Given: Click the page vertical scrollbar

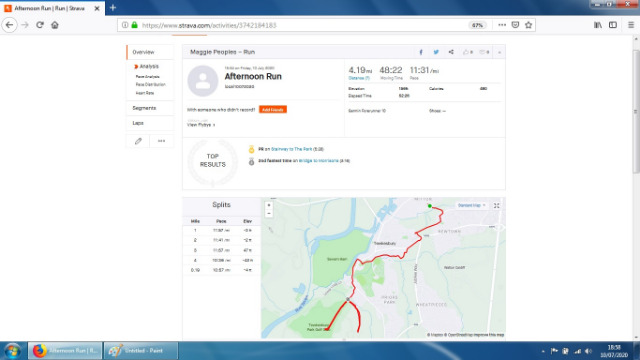Looking at the screenshot, I should [x=636, y=111].
